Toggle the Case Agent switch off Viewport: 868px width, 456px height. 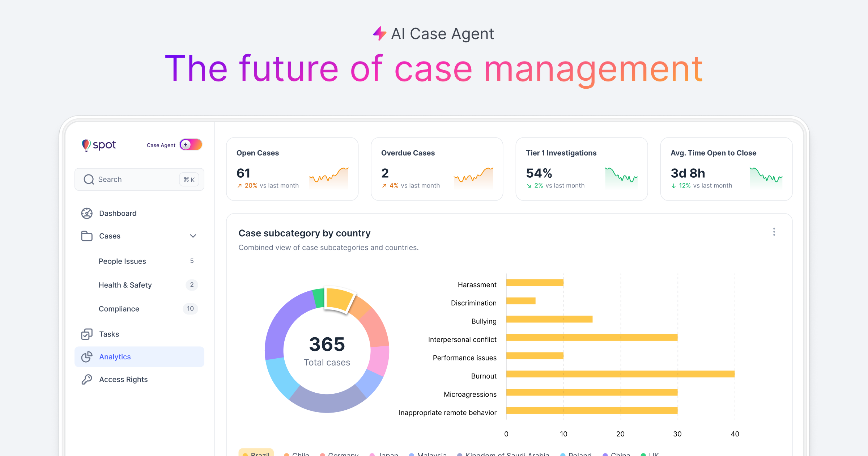point(192,144)
